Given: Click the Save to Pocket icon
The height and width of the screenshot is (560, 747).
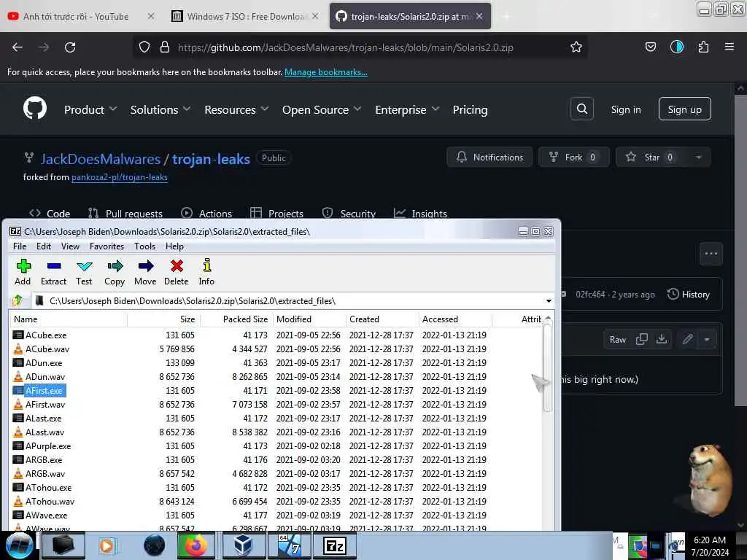Looking at the screenshot, I should pyautogui.click(x=650, y=47).
